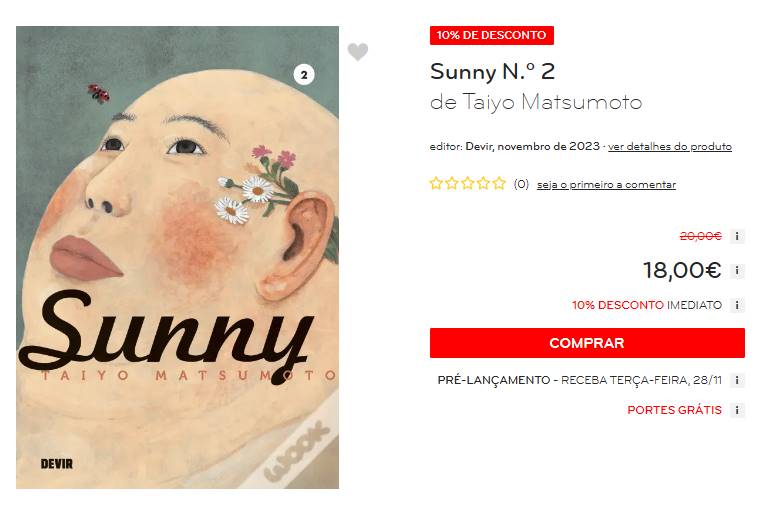The width and height of the screenshot is (769, 510).
Task: Open info icon beside 18,00€ price
Action: coord(737,271)
